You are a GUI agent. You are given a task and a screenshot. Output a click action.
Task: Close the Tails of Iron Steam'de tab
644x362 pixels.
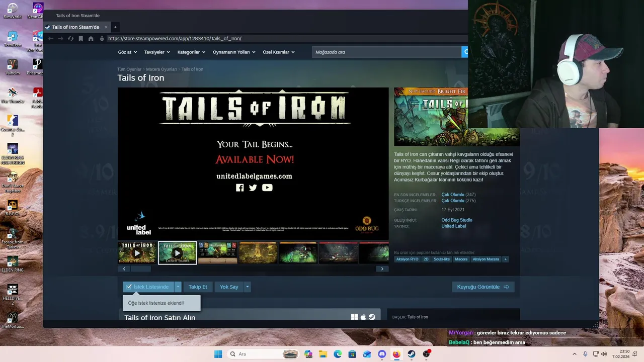[x=106, y=27]
